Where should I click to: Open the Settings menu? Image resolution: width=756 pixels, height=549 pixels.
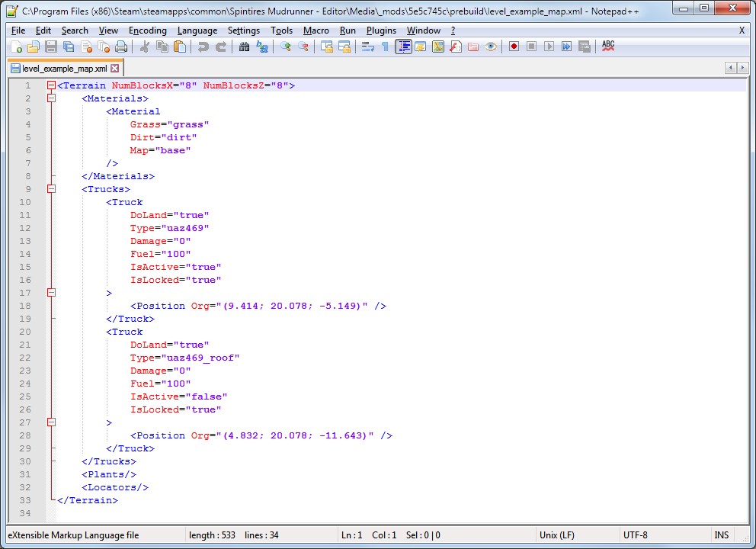244,30
